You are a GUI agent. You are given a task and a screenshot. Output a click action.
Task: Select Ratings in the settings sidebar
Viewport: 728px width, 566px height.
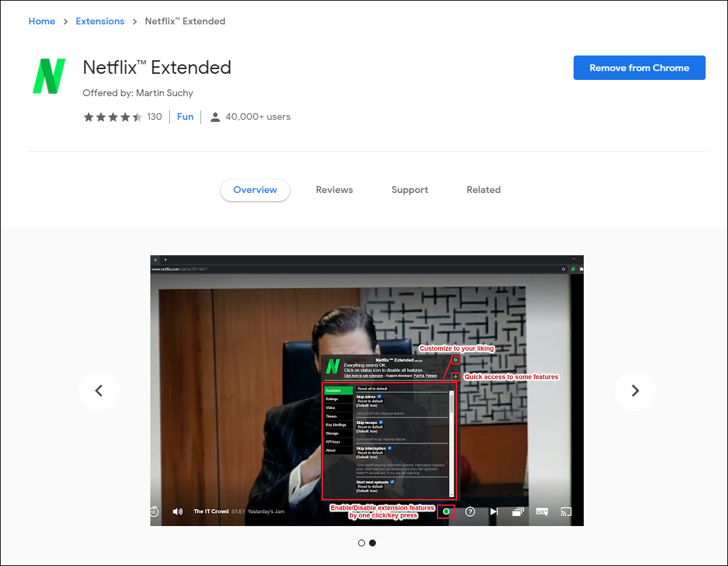tap(338, 399)
